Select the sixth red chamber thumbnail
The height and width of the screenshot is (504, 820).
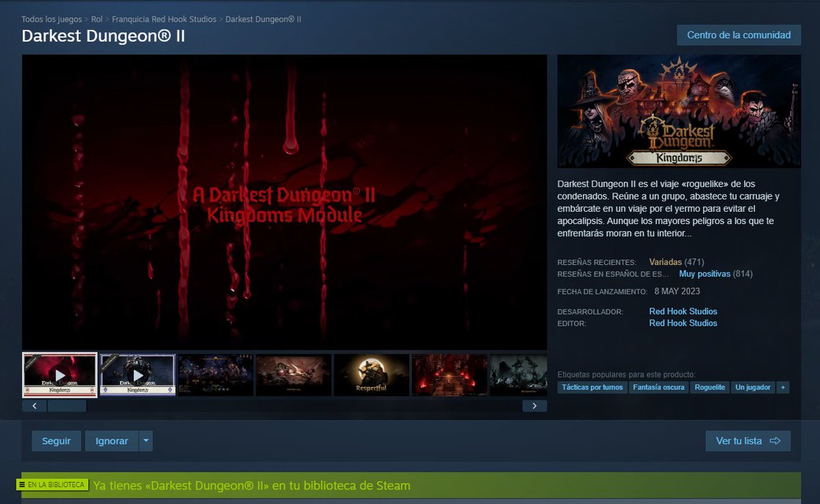pos(450,375)
